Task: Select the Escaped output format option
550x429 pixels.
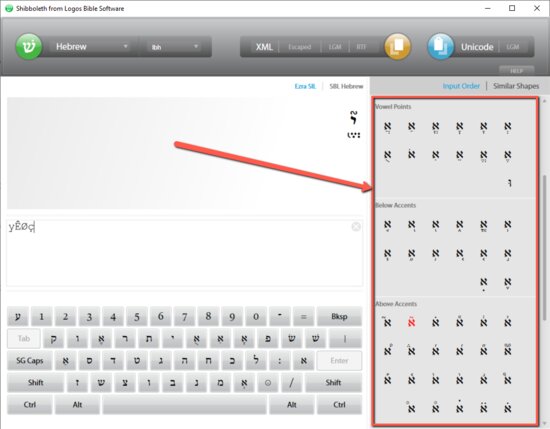Action: 299,47
